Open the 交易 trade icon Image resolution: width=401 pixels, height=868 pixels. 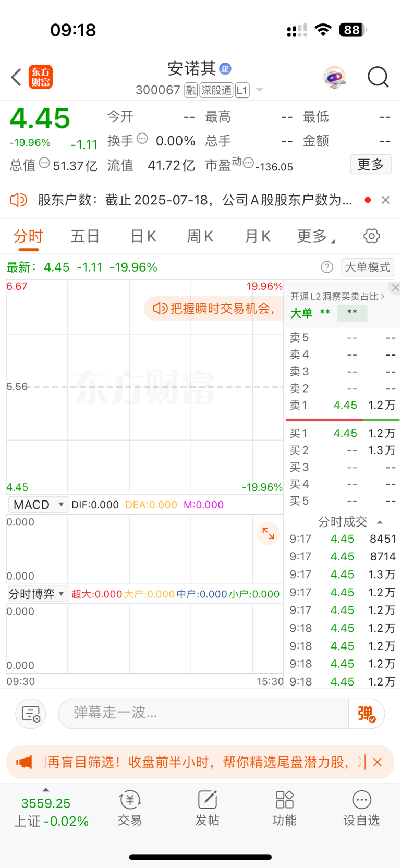coord(130,809)
